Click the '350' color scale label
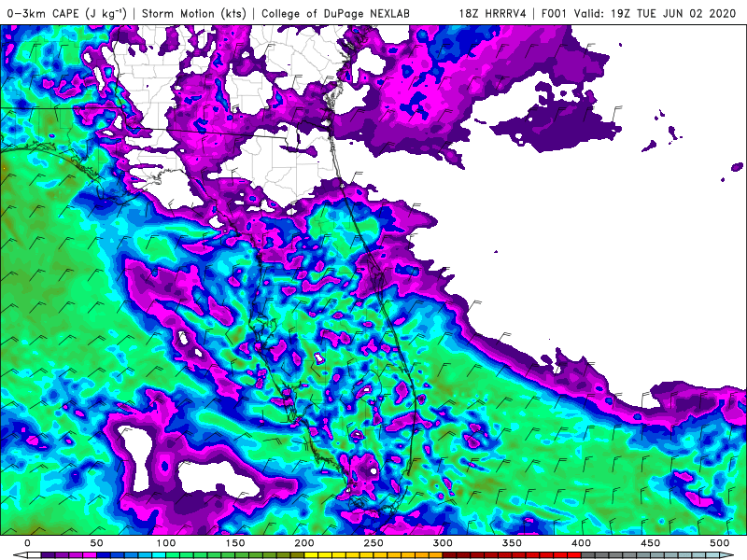747x560 pixels. [x=512, y=543]
